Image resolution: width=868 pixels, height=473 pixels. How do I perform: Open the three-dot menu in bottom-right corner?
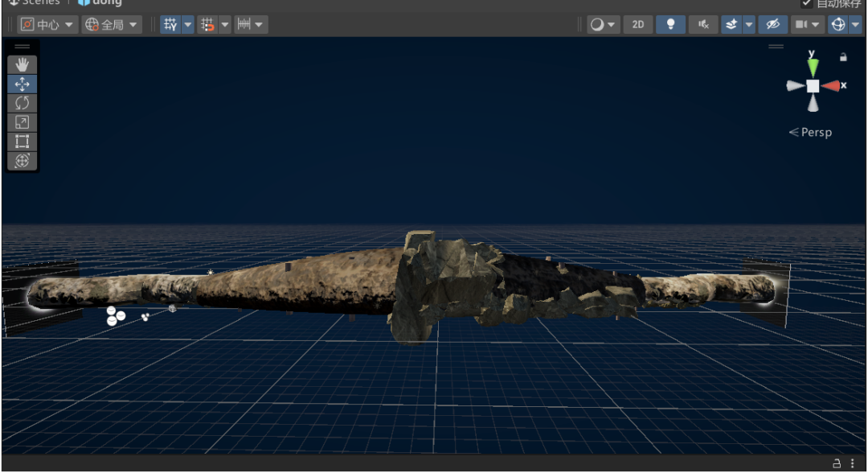coord(853,463)
